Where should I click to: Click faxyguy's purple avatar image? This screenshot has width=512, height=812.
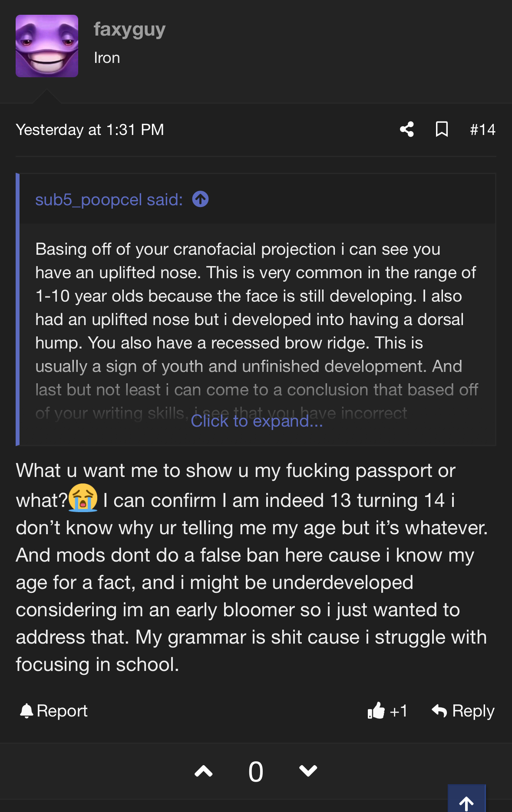click(x=47, y=46)
